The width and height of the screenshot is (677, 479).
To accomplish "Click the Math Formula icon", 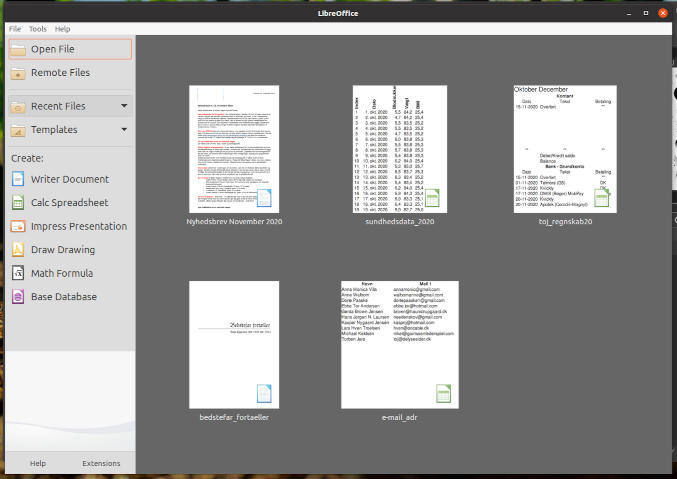I will (x=18, y=273).
